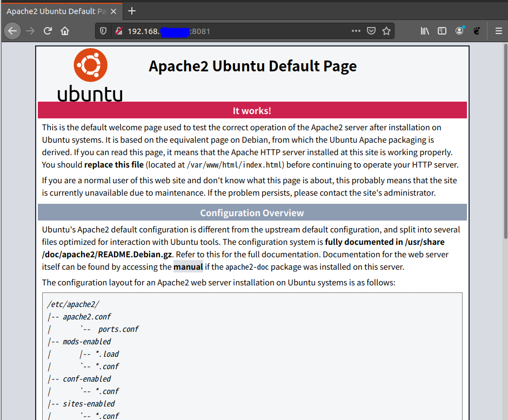Click "sites-enabled" in the config tree

pyautogui.click(x=89, y=404)
